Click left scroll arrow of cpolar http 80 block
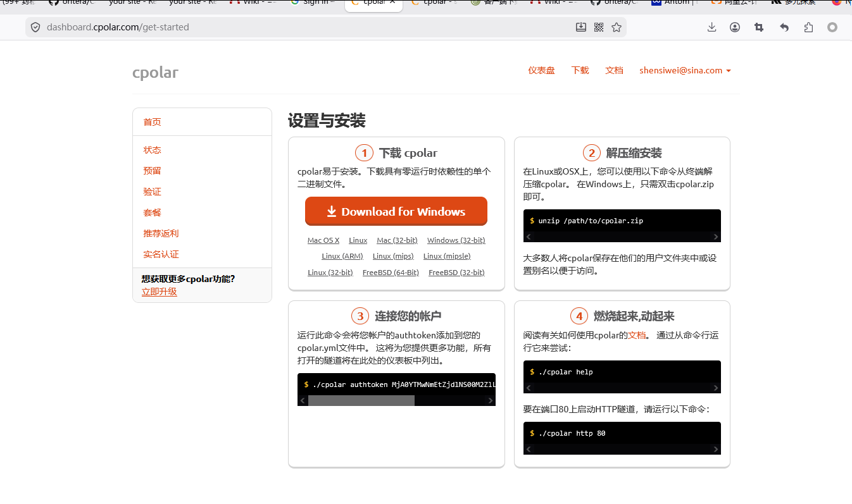Image resolution: width=852 pixels, height=504 pixels. [529, 449]
